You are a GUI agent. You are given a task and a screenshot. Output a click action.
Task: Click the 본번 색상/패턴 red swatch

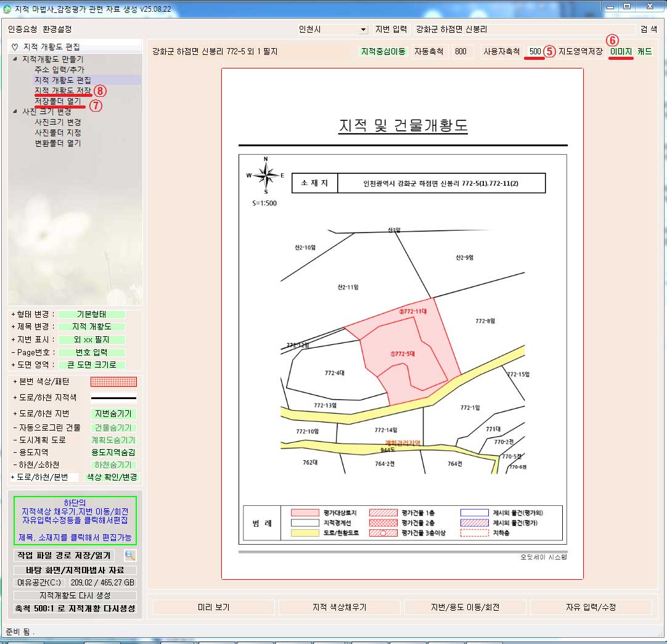click(x=113, y=382)
